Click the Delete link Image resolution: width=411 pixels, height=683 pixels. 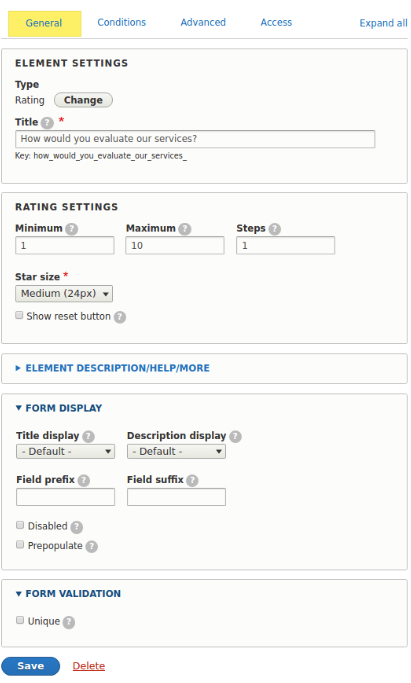89,666
